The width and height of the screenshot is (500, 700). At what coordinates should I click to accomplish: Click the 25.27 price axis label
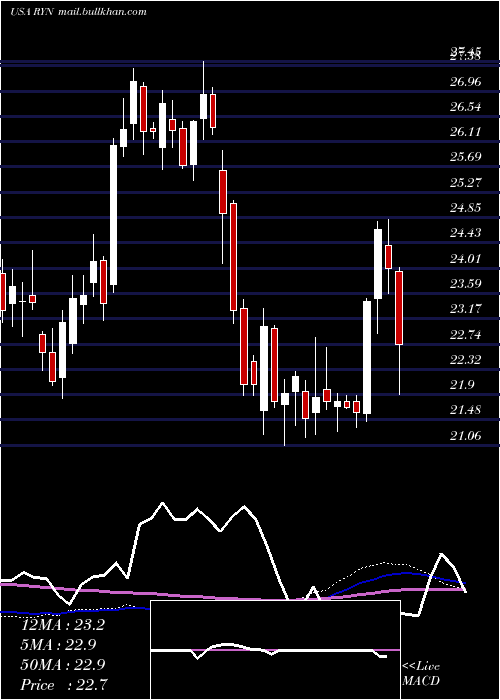(466, 183)
